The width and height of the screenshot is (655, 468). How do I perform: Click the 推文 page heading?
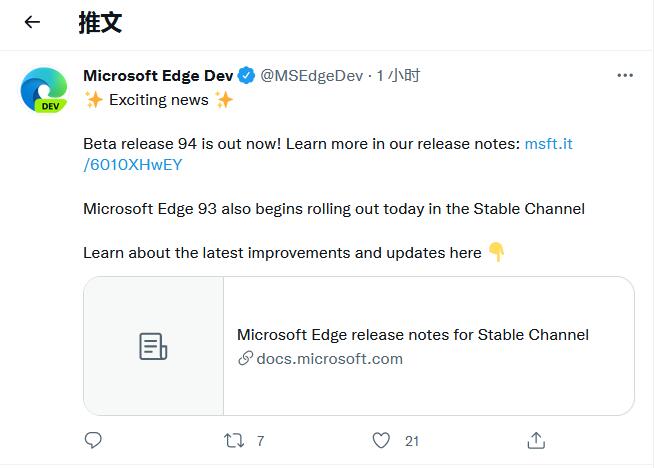[100, 23]
